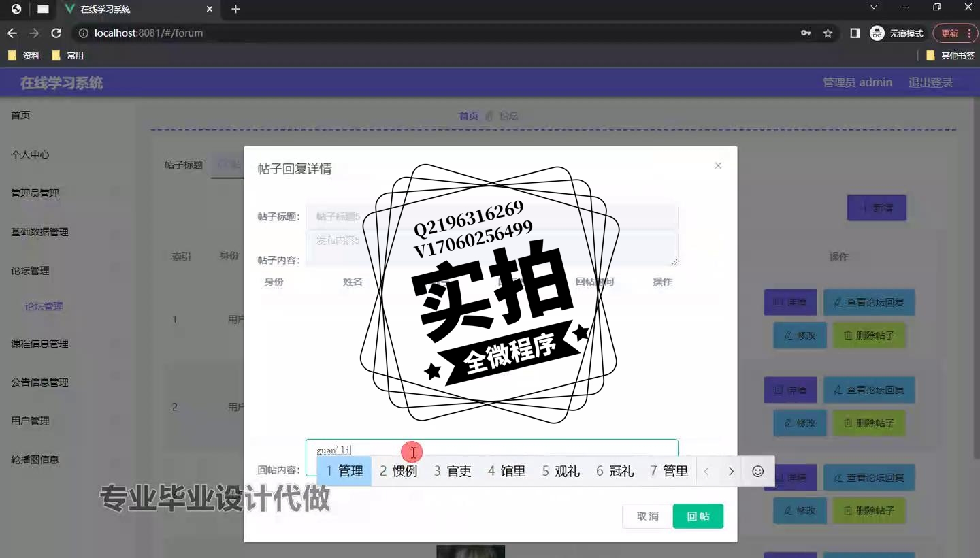The height and width of the screenshot is (558, 980).
Task: Pick IME candidate 2 惯例
Action: point(399,471)
